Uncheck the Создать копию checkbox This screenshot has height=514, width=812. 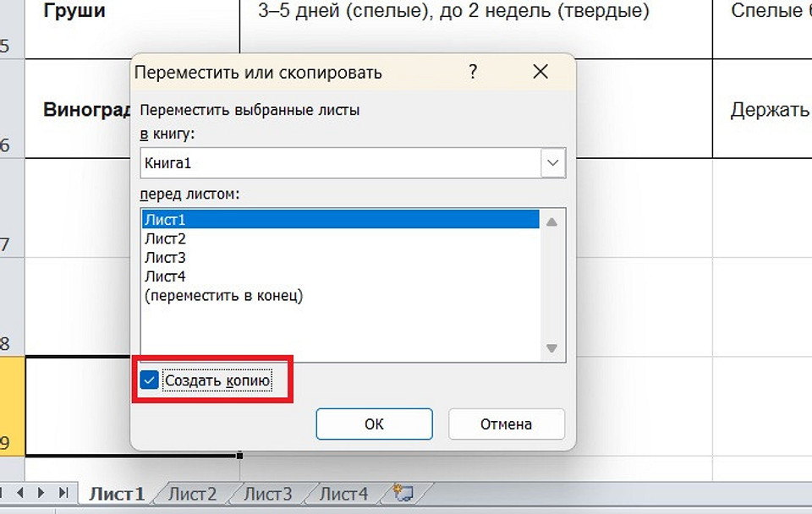pyautogui.click(x=149, y=381)
